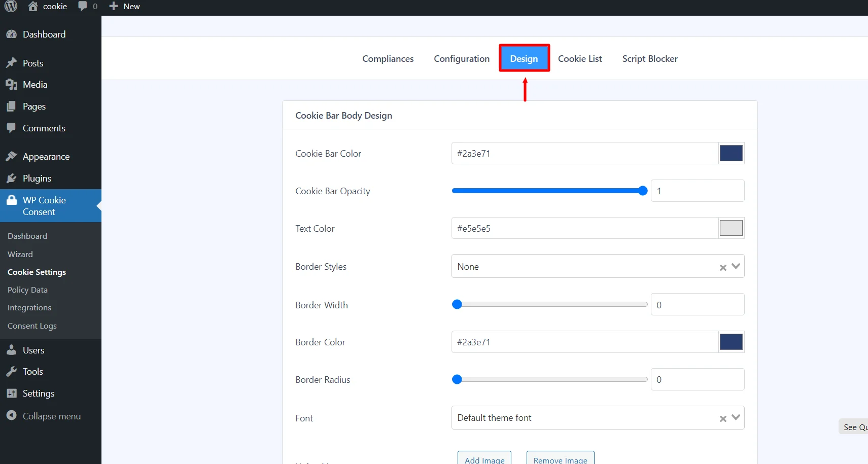
Task: Switch to the Script Blocker tab
Action: pyautogui.click(x=649, y=58)
